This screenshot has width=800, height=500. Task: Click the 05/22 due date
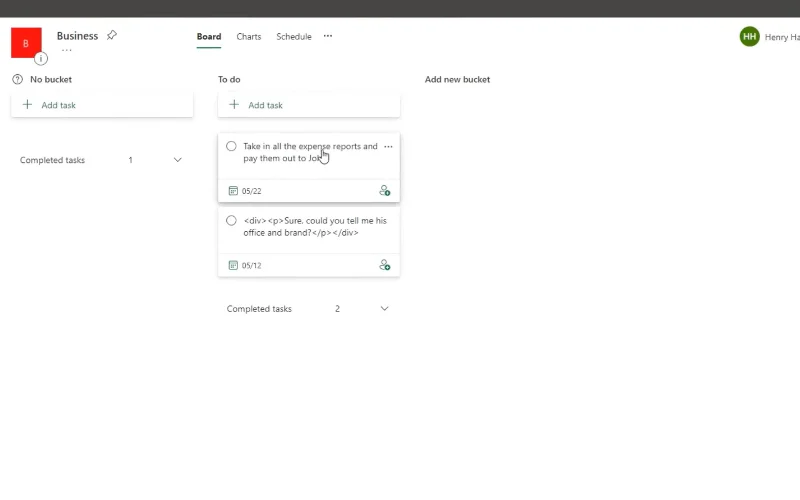252,191
